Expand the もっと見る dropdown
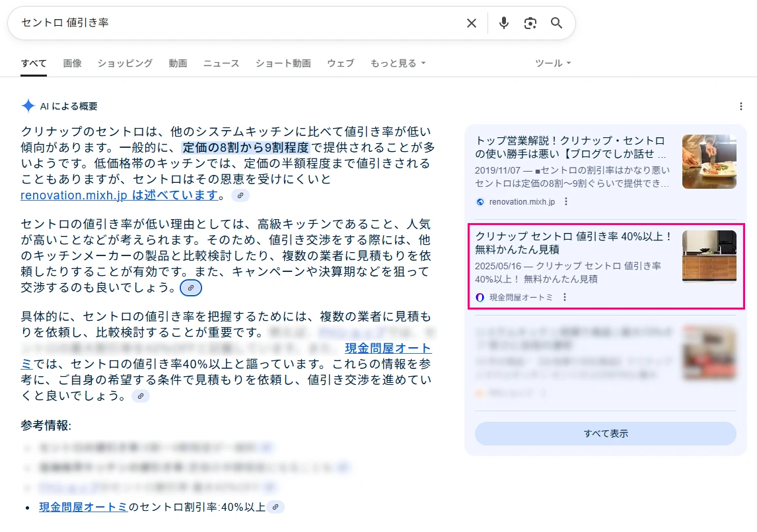Viewport: 757px width, 532px height. [398, 63]
